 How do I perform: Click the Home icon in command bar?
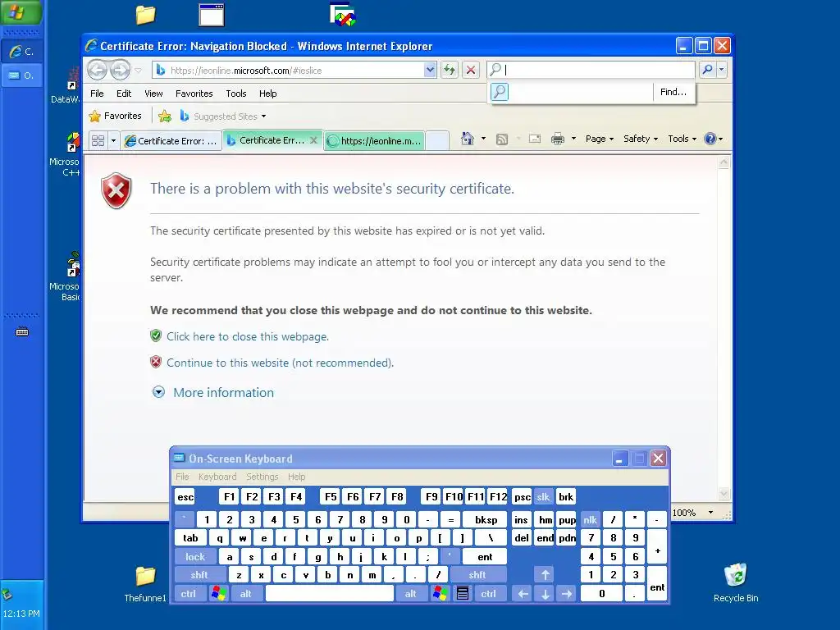click(x=467, y=139)
